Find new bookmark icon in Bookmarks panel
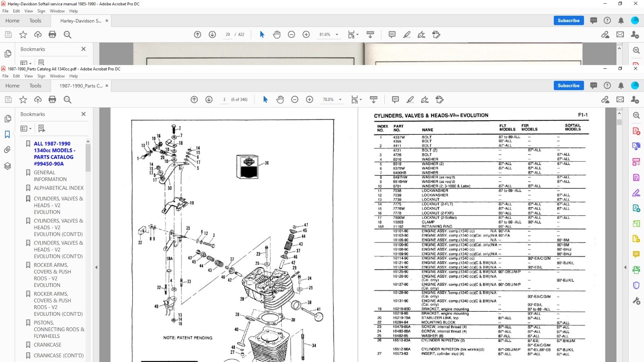Screen dimensions: 644x362 click(41, 128)
